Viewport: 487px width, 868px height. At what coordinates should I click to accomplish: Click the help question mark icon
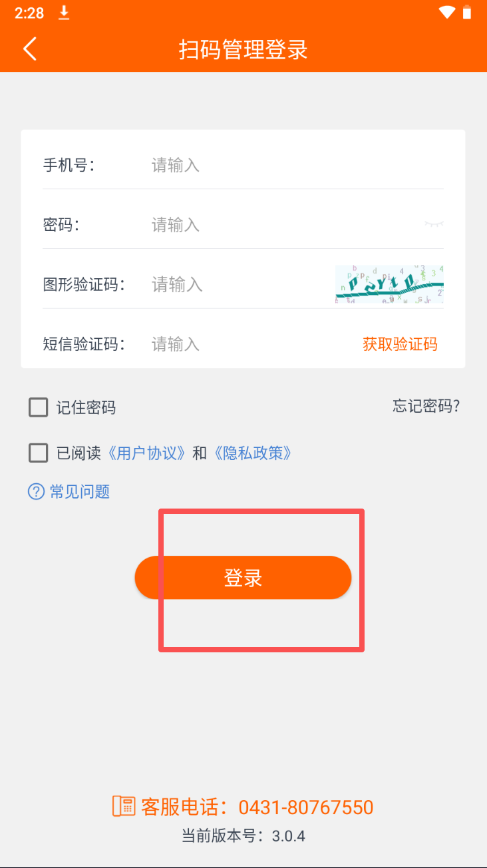(x=36, y=492)
